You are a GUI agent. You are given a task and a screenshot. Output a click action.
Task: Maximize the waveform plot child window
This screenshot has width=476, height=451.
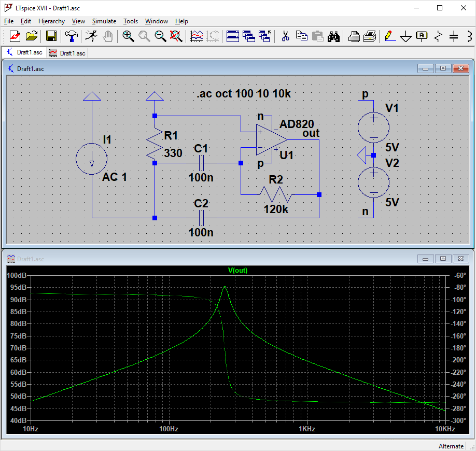click(x=443, y=259)
